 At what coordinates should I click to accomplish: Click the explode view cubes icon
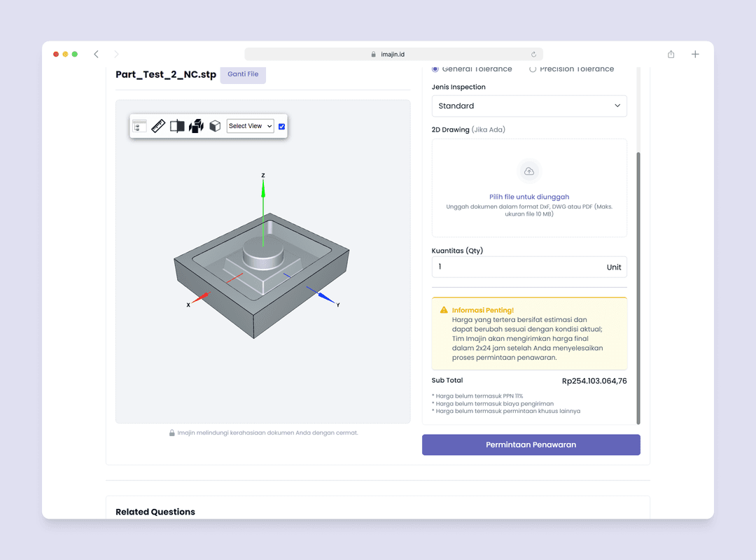196,126
